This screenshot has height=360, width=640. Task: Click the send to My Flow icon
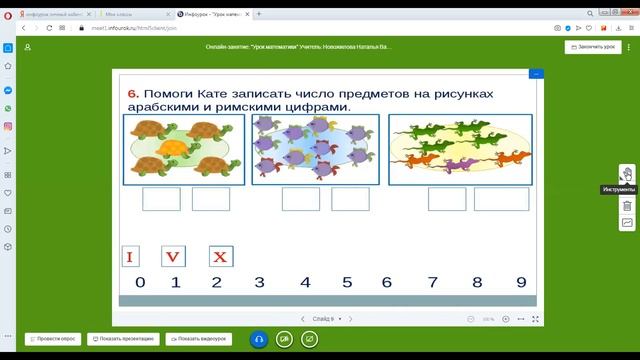(578, 28)
